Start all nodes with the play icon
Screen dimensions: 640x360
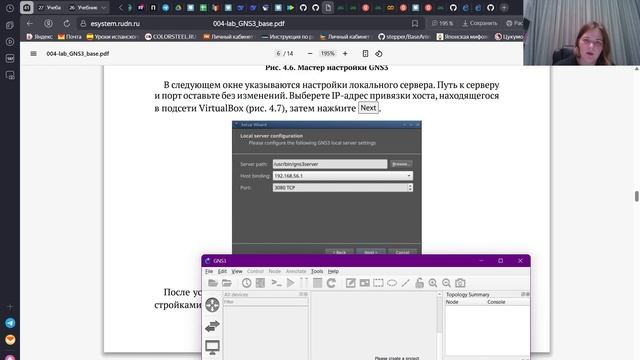[290, 283]
